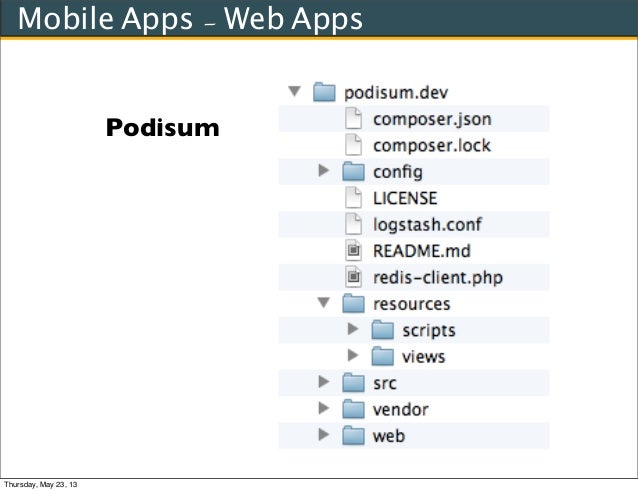The width and height of the screenshot is (638, 491).
Task: Click the Thursday, May 23, 13 date footer
Action: (x=40, y=484)
